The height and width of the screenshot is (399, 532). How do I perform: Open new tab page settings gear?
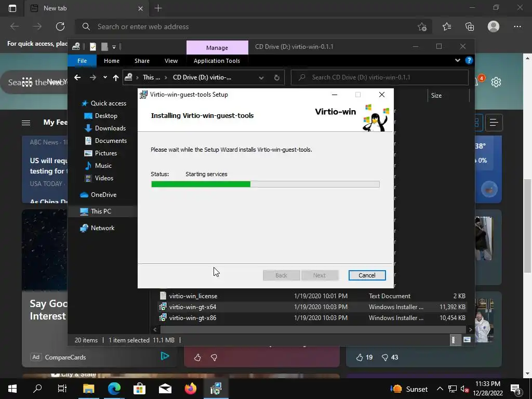pyautogui.click(x=496, y=82)
